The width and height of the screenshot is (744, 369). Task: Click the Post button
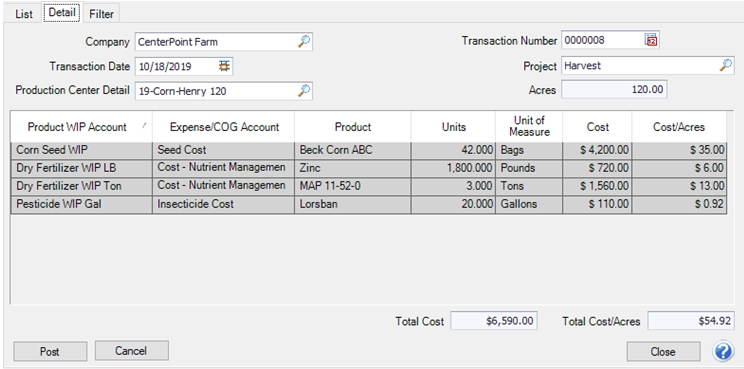(x=50, y=351)
